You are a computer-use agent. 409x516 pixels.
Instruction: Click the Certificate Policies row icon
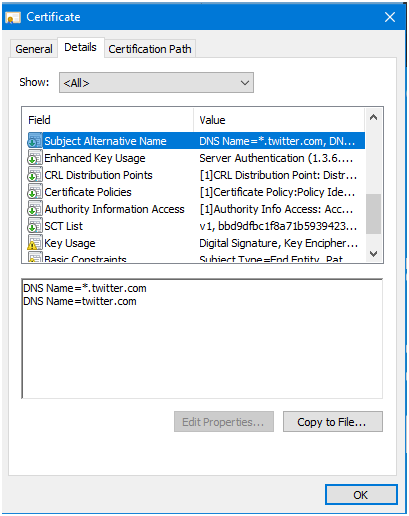pos(35,192)
